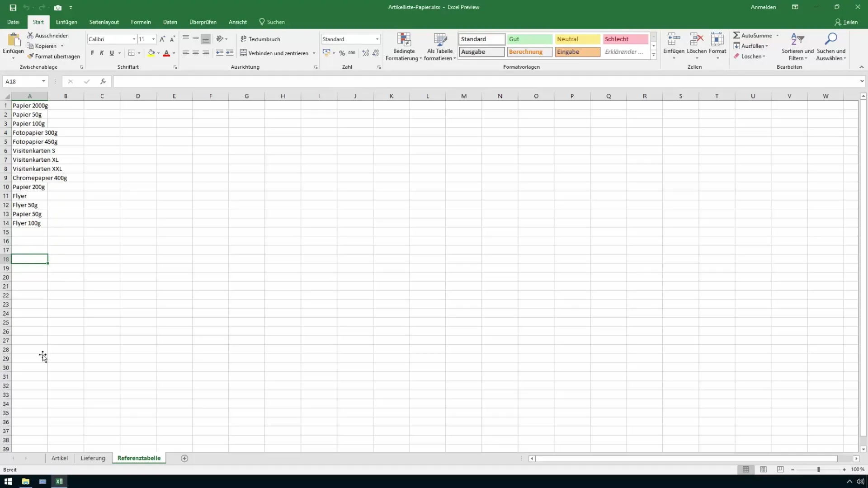
Task: Toggle italic K formatting
Action: 102,53
